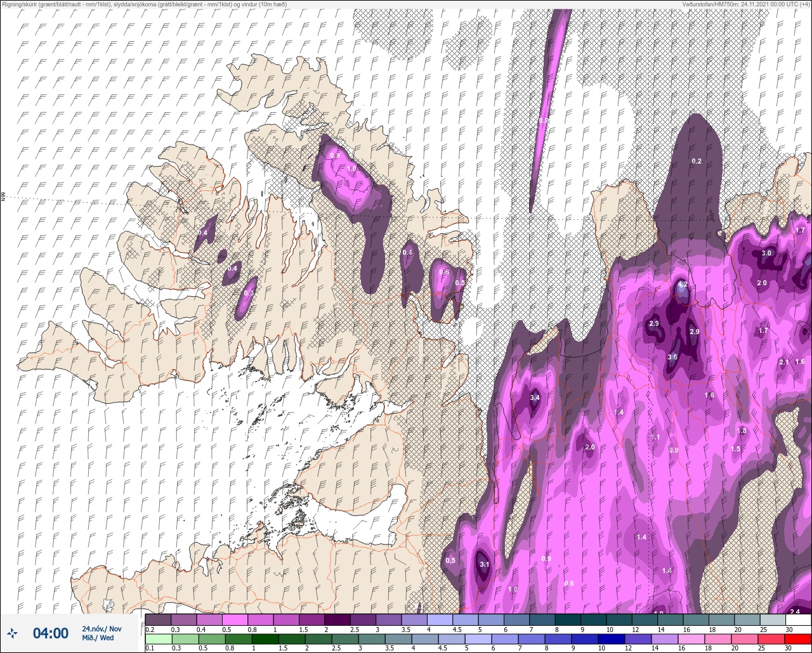Click the snow legend swatch labeled 0.2
The height and width of the screenshot is (653, 812).
158,619
